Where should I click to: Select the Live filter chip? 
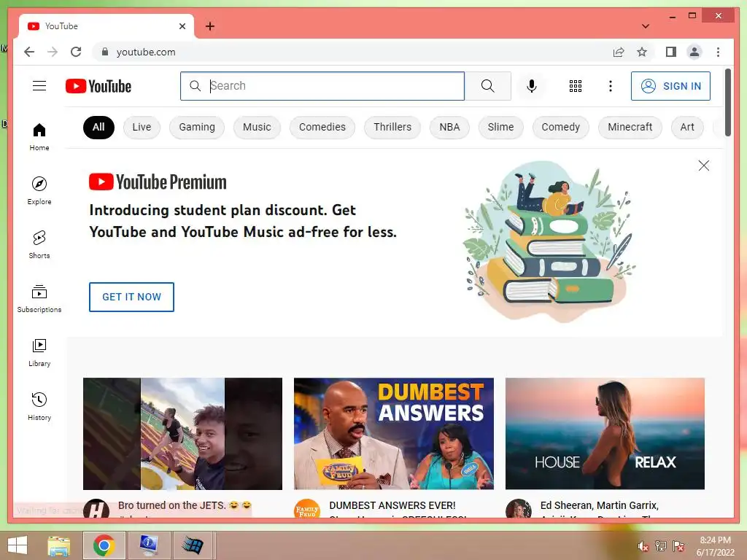[142, 127]
